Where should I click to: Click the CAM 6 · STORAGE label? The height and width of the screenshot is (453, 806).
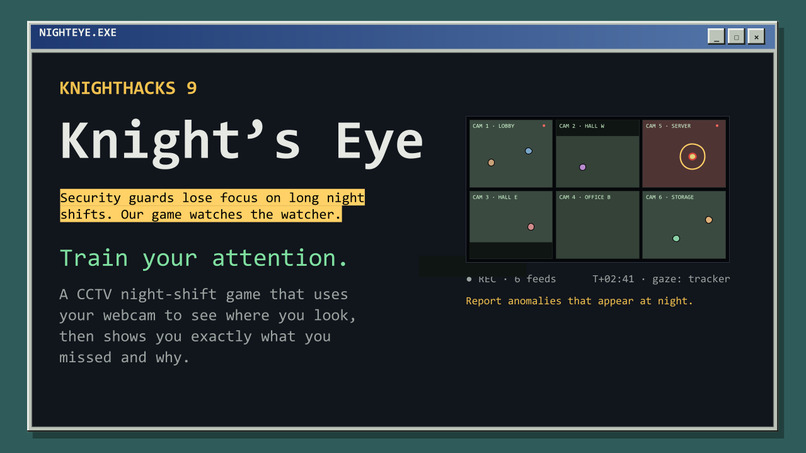[x=670, y=197]
